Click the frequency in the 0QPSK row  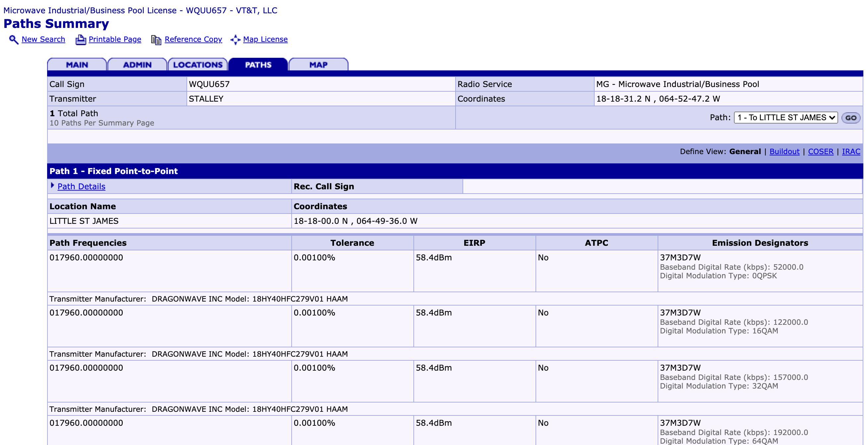[86, 258]
